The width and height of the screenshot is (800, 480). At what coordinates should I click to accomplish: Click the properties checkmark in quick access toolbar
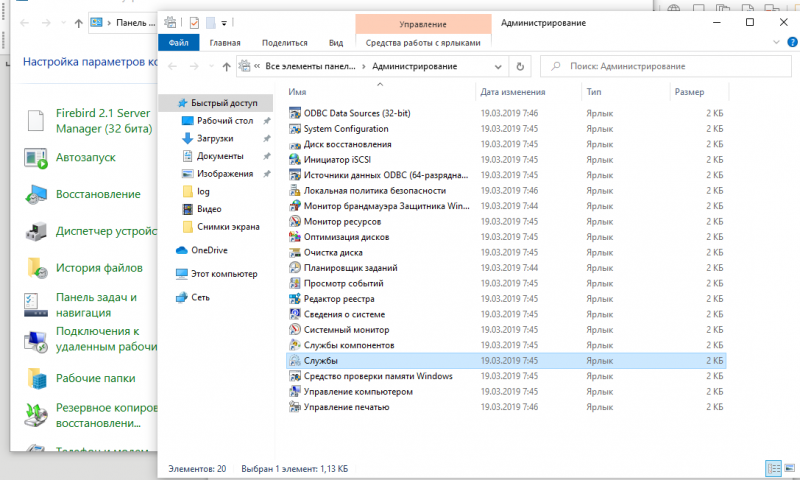194,22
